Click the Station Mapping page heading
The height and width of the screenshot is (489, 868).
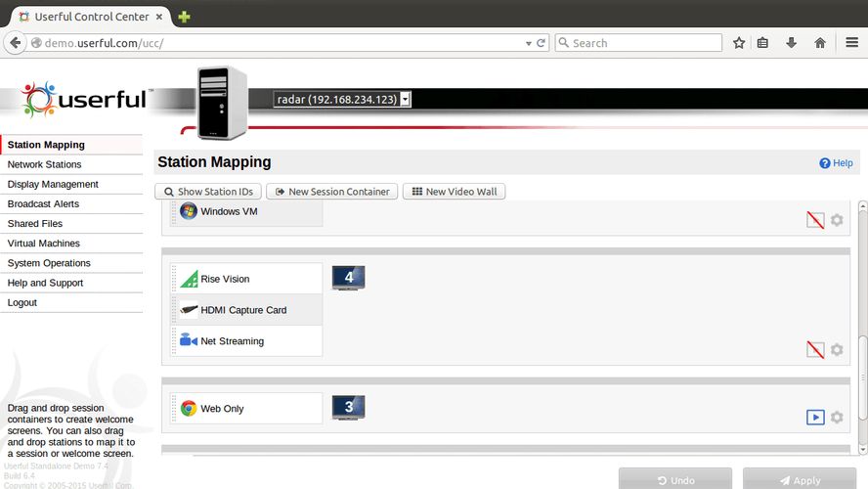click(x=214, y=162)
